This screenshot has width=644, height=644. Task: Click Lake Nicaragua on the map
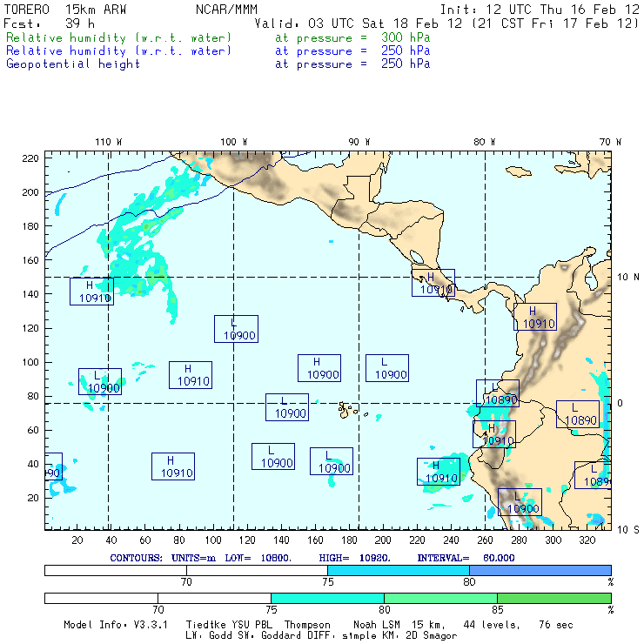click(x=417, y=257)
